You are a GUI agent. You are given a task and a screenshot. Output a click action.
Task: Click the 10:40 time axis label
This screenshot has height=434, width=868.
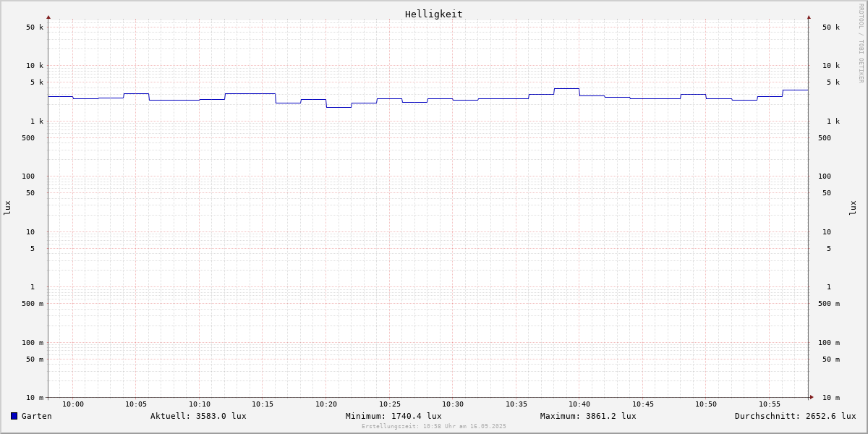(x=579, y=404)
